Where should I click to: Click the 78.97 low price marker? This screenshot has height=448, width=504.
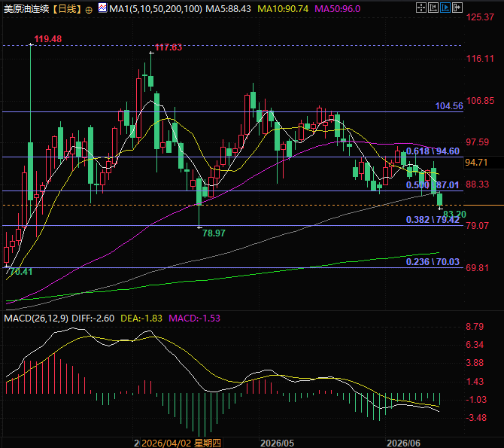coord(214,233)
